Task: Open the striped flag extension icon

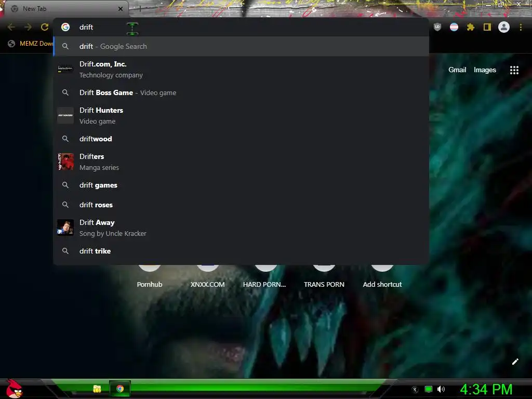Action: click(454, 27)
